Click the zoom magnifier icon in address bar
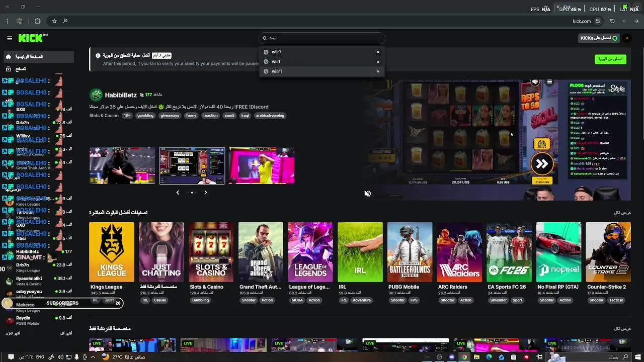The height and width of the screenshot is (362, 644). point(65,21)
